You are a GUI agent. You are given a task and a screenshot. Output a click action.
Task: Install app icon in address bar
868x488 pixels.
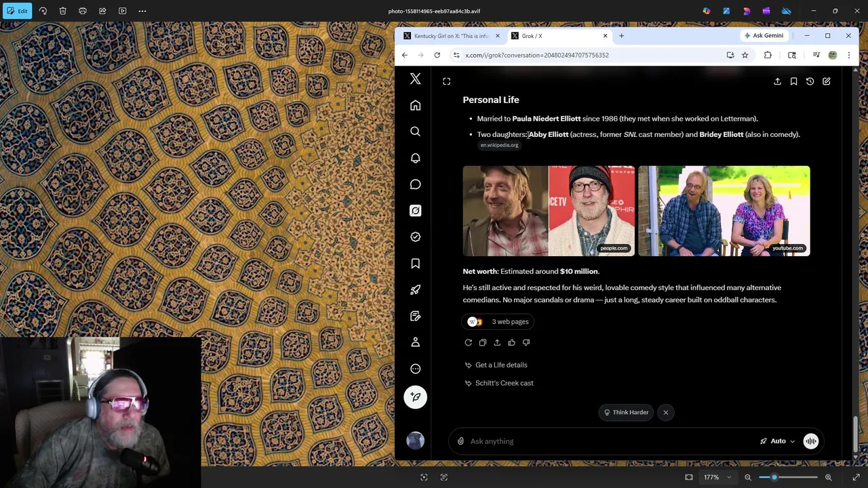point(730,55)
